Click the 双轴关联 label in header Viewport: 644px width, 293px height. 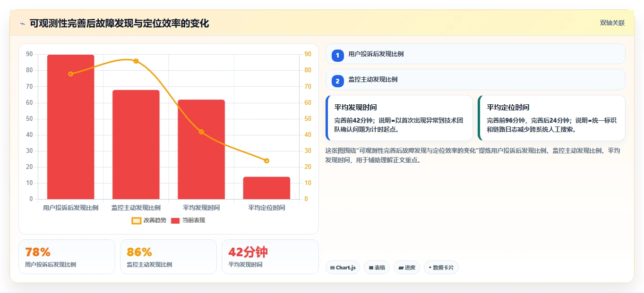(x=612, y=23)
